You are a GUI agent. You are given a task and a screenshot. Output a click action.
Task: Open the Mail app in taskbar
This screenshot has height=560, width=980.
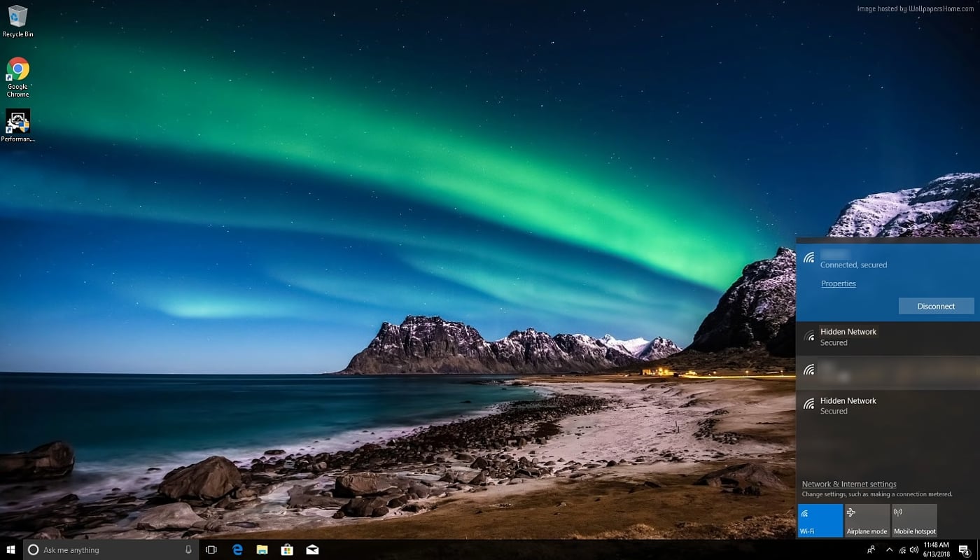(312, 549)
